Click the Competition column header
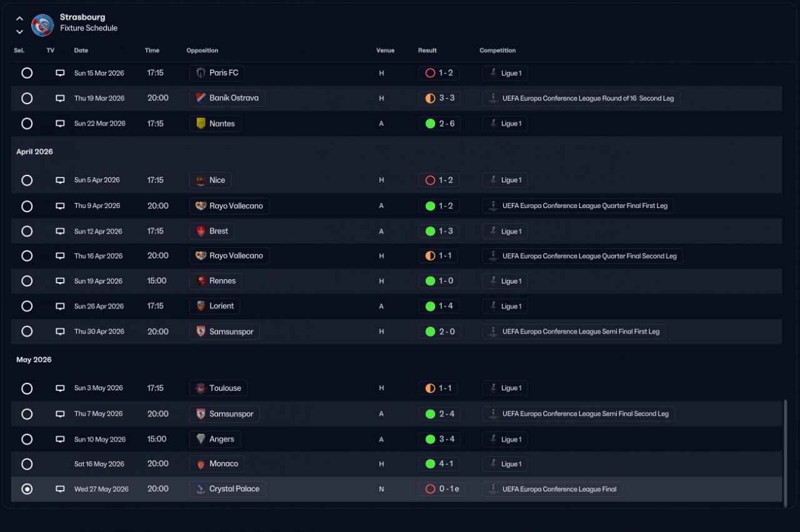The image size is (800, 532). pos(497,51)
